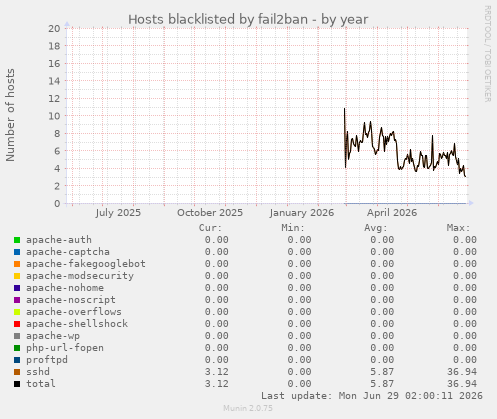Click the navy proftpd legend swatch

(x=17, y=360)
